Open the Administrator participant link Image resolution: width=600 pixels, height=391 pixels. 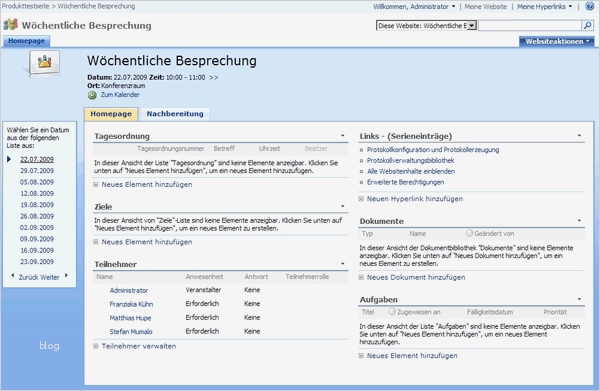129,290
